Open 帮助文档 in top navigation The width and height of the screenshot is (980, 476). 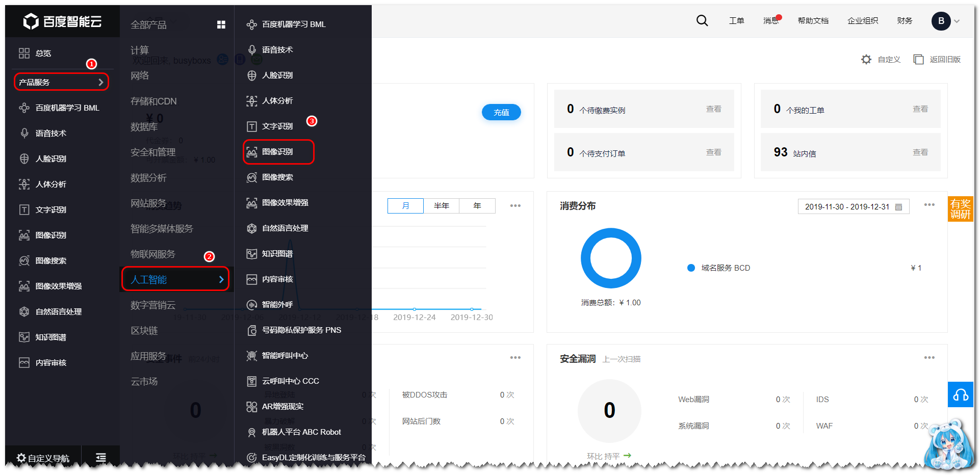pos(813,21)
